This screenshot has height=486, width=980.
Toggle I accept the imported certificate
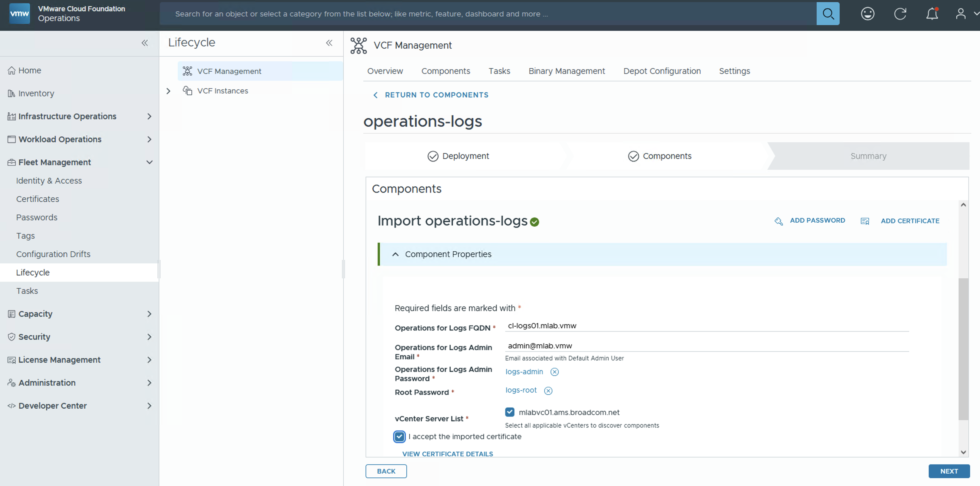399,437
